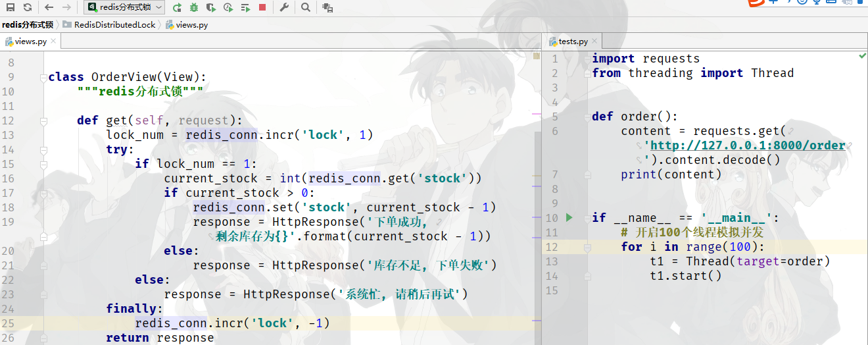Screen dimensions: 868x345
Task: Open Settings via the wrench icon
Action: (x=284, y=7)
